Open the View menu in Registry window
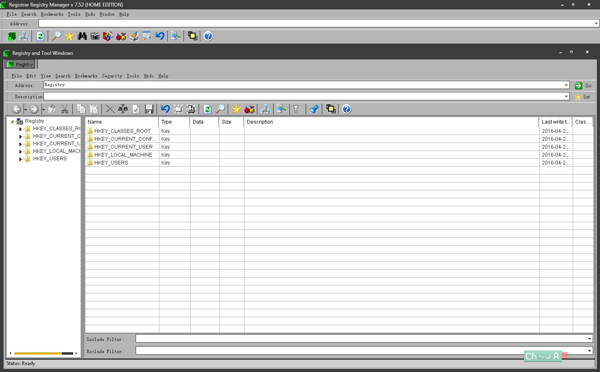The height and width of the screenshot is (372, 600). (x=46, y=76)
